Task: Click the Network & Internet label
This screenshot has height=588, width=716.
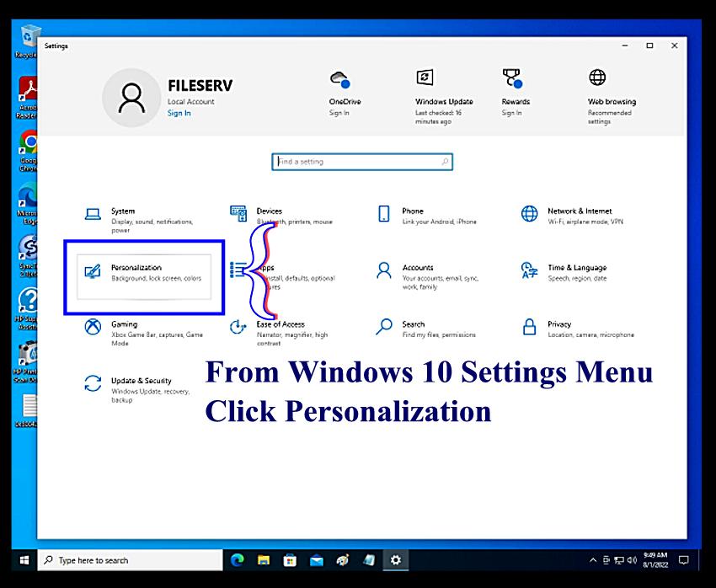Action: click(x=580, y=211)
